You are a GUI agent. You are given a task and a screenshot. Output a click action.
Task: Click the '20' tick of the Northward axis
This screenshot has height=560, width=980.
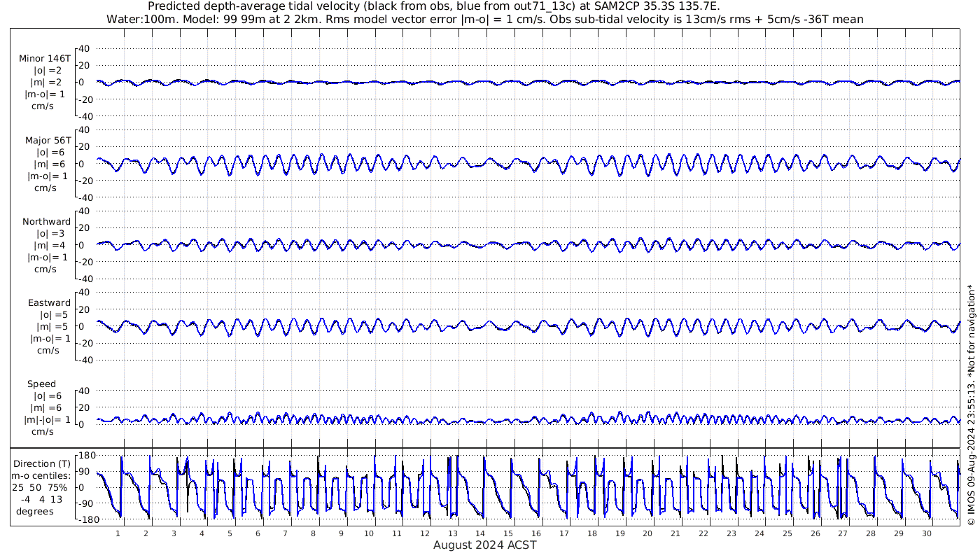point(85,227)
